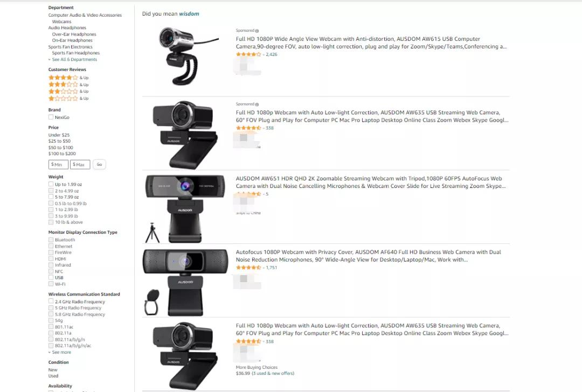Click the $ Min price input field

point(58,164)
